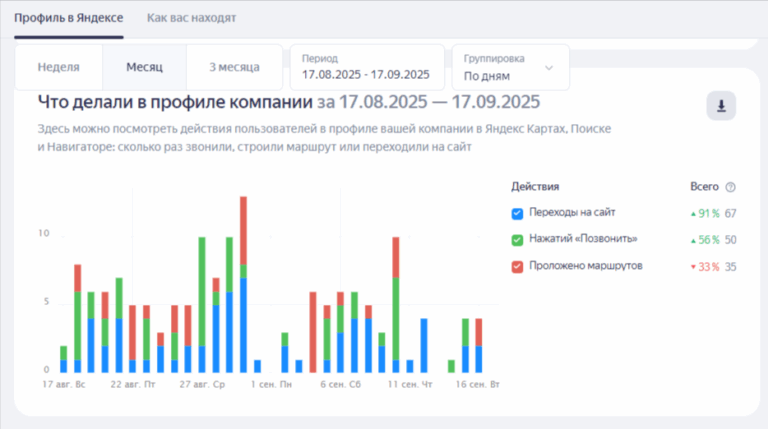Click the 16 сен. Вт axis label
Viewport: 768px width, 429px height.
(478, 384)
